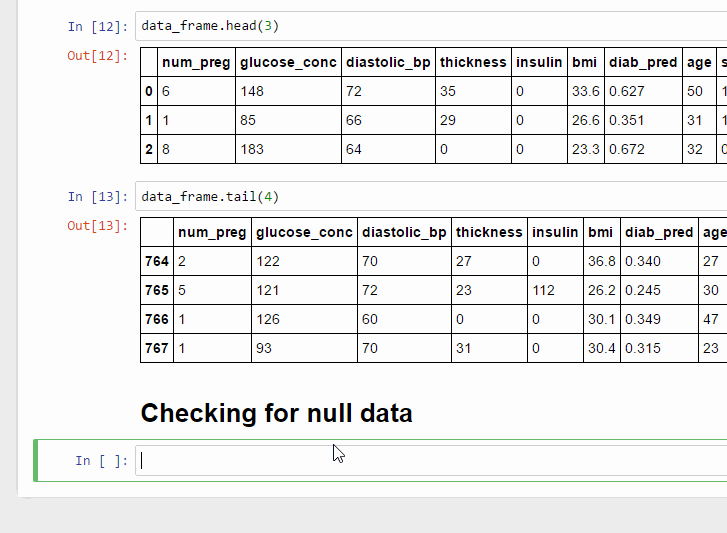The width and height of the screenshot is (727, 533).
Task: Click row index 765 in tail table
Action: [x=157, y=290]
